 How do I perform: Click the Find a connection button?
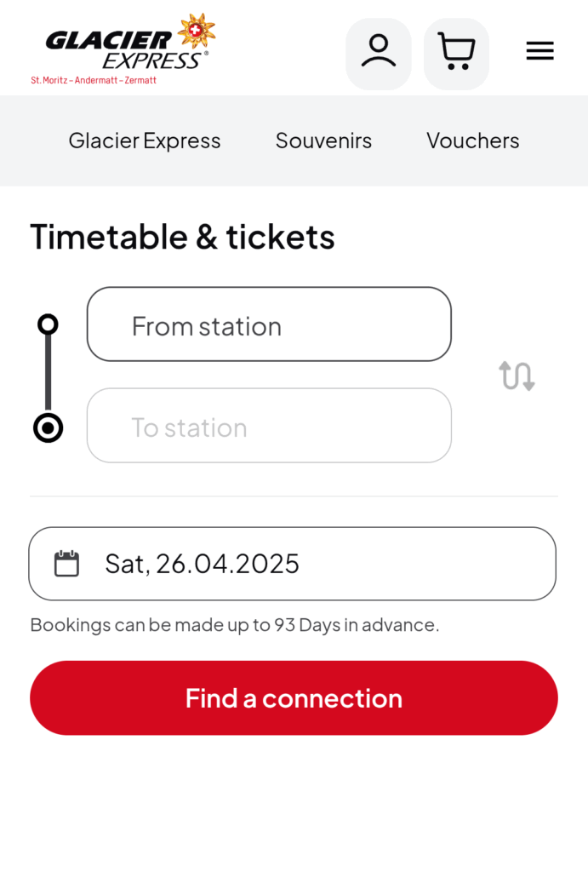(x=294, y=698)
